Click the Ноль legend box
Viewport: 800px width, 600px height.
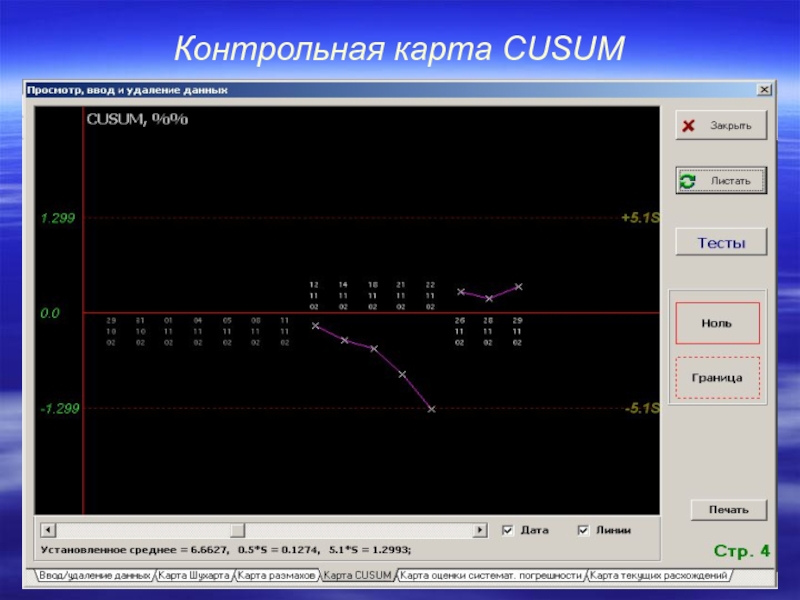[717, 323]
